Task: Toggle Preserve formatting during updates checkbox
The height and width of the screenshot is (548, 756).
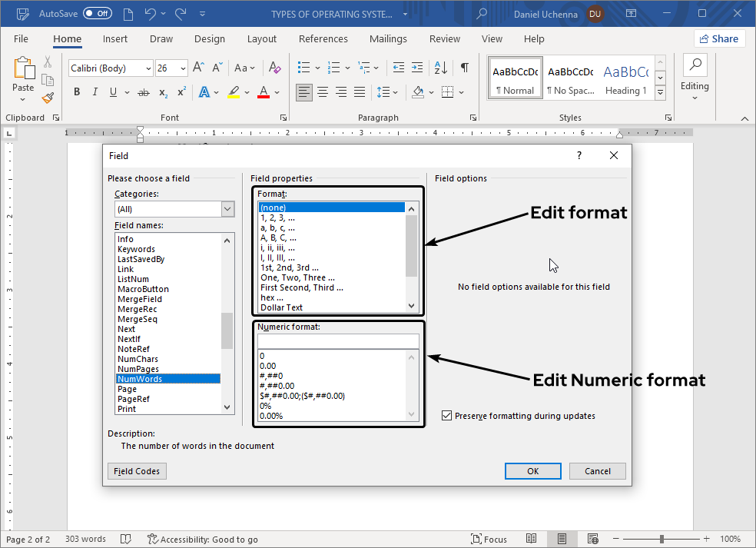Action: (x=447, y=416)
